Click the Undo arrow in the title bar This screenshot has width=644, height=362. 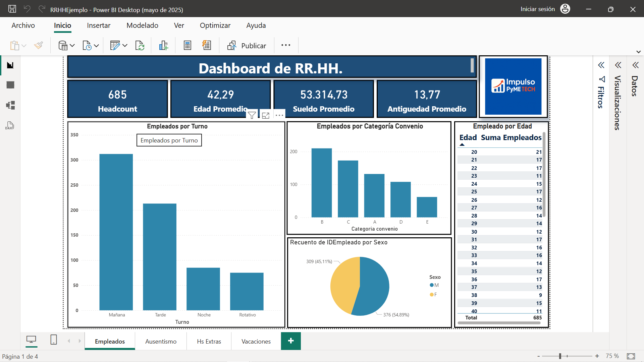27,9
